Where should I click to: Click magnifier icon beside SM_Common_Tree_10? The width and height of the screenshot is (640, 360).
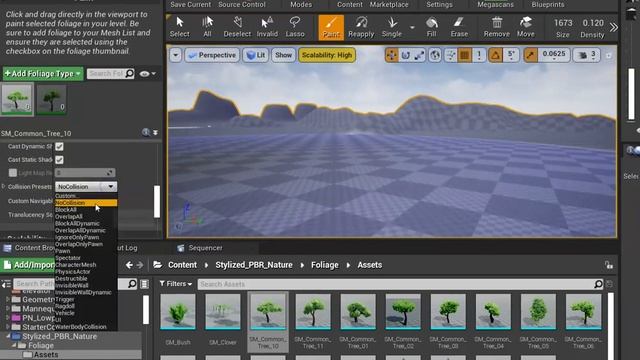146,132
